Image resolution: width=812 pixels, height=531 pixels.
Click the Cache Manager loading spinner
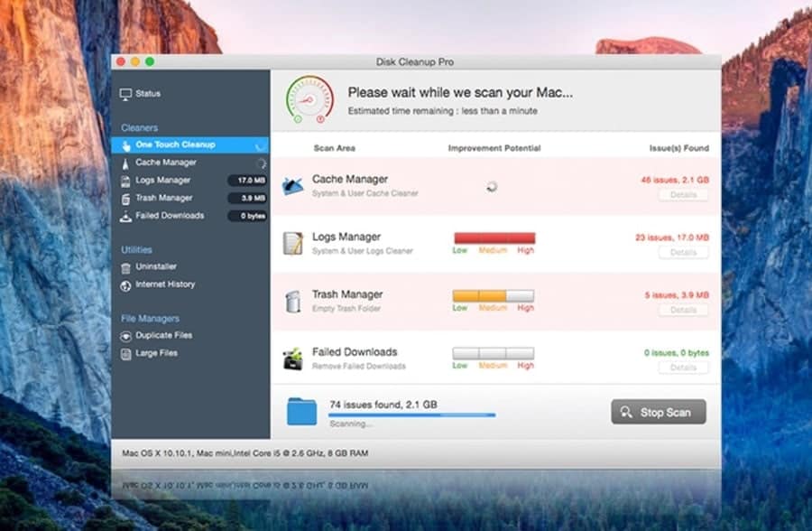click(x=492, y=187)
